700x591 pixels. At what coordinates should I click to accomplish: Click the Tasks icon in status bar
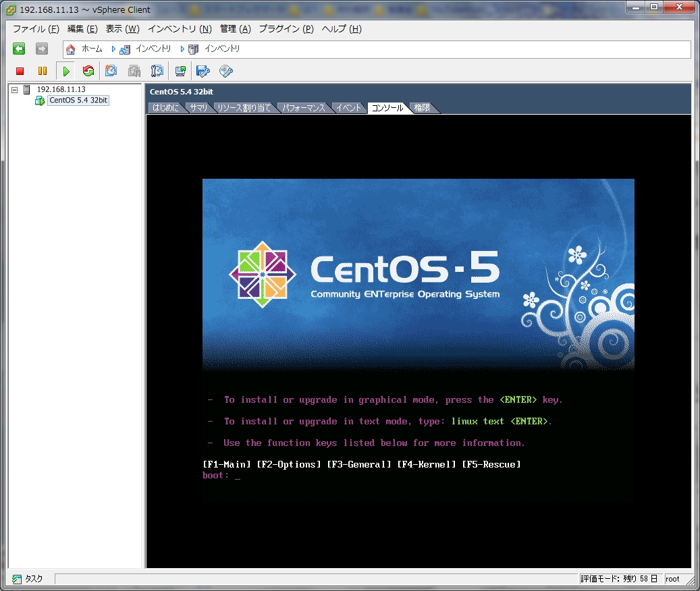click(x=17, y=579)
